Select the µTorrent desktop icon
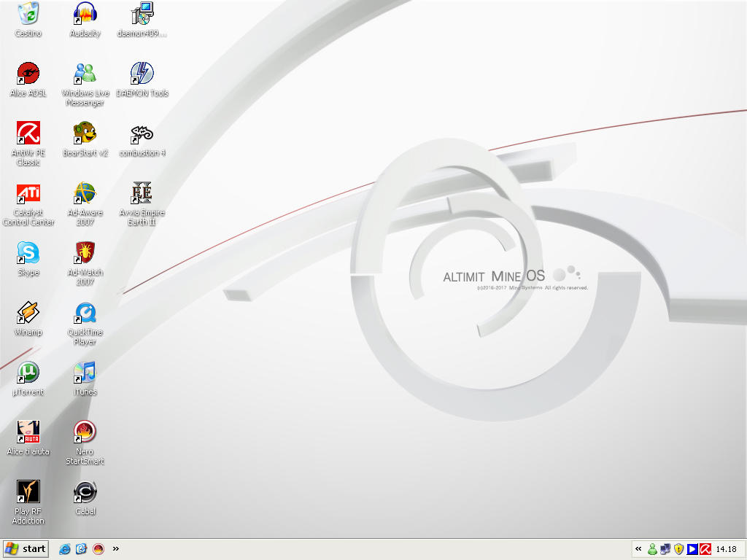This screenshot has height=560, width=747. pyautogui.click(x=28, y=373)
